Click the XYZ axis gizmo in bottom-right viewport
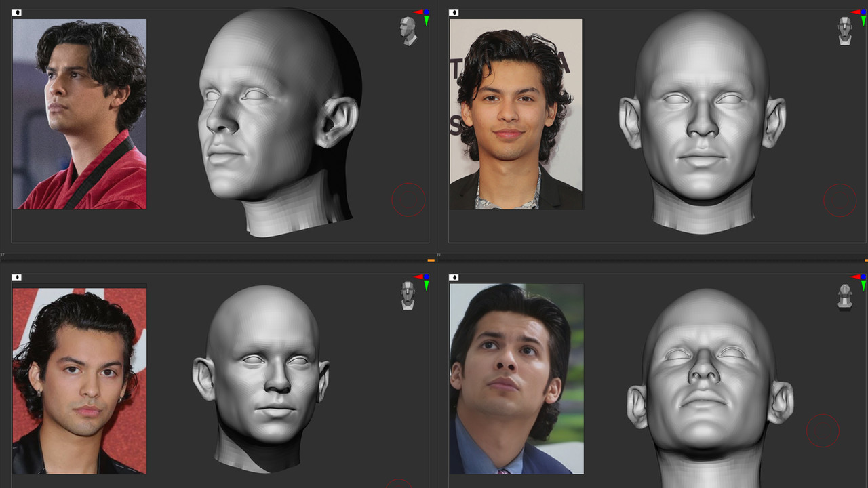 click(860, 281)
